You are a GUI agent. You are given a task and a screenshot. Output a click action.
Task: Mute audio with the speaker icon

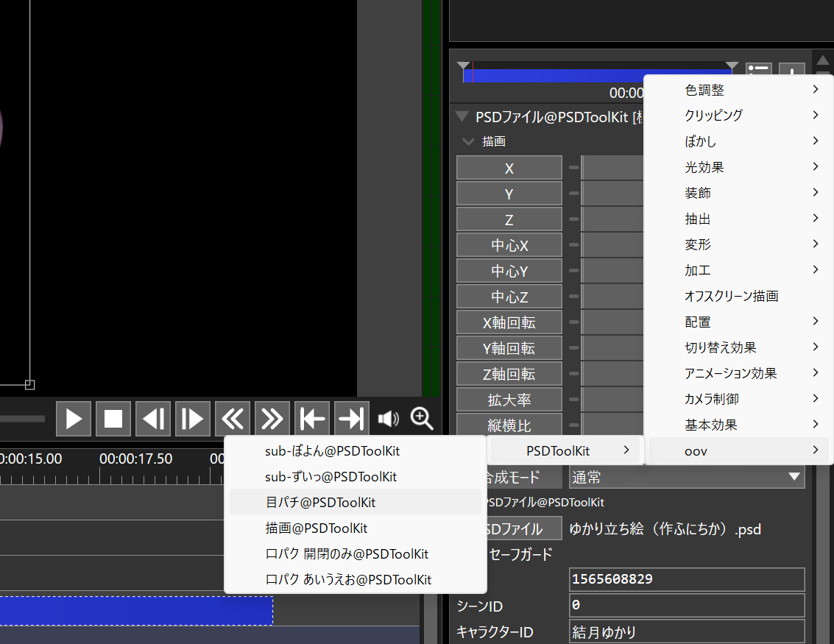[388, 419]
